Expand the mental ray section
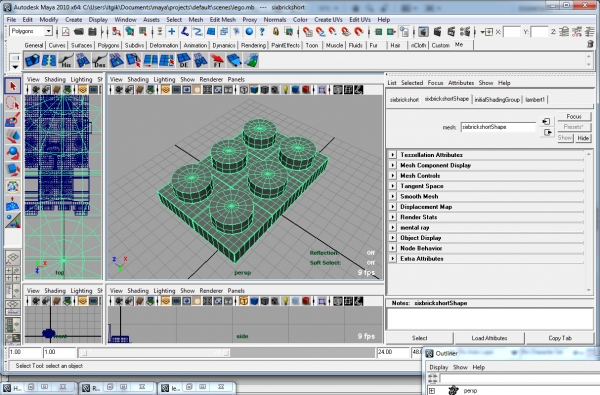 pyautogui.click(x=393, y=227)
